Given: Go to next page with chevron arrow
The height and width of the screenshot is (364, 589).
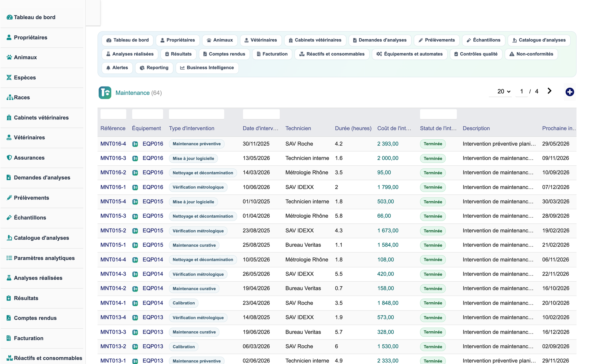Looking at the screenshot, I should click(549, 91).
